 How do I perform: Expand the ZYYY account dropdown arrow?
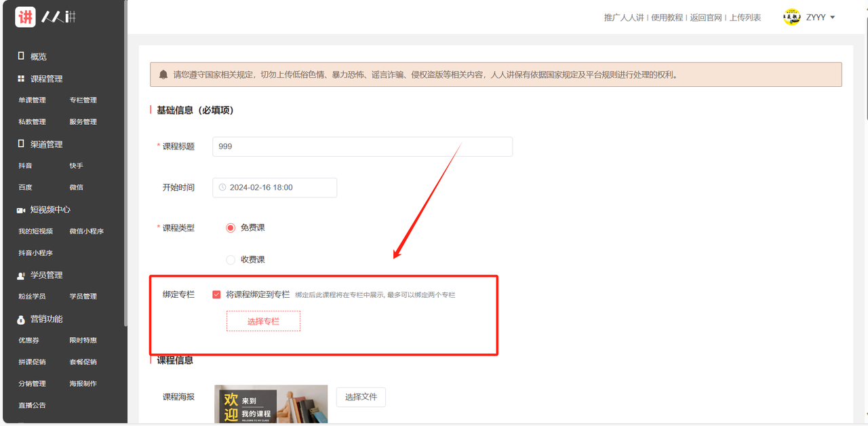click(832, 18)
